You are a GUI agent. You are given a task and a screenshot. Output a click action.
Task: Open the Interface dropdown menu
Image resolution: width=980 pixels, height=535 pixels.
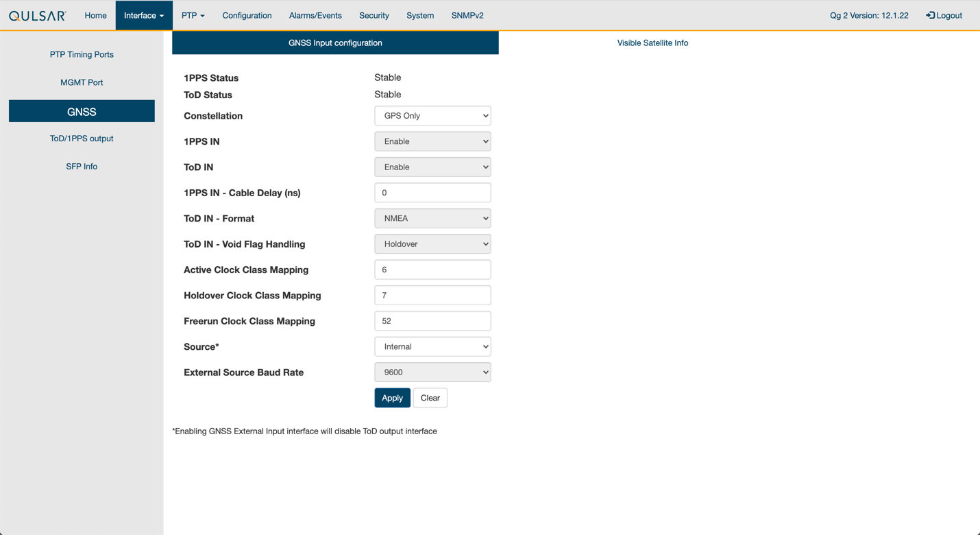point(143,15)
